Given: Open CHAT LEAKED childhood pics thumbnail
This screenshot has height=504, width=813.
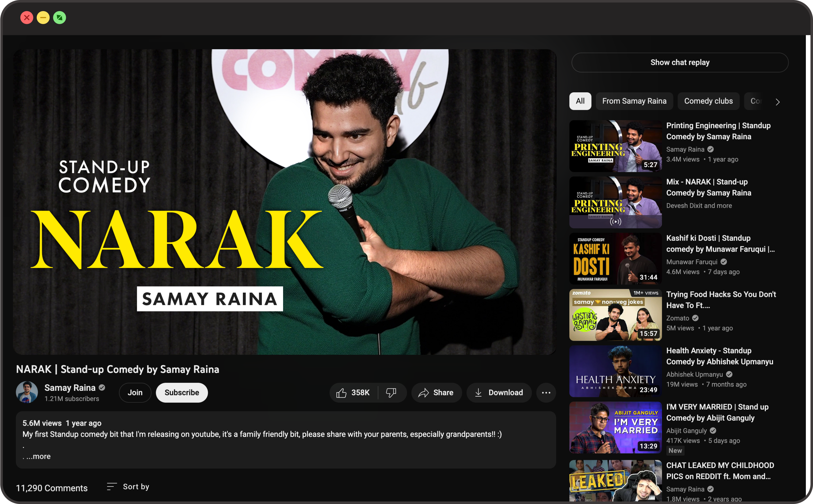Looking at the screenshot, I should coord(615,481).
